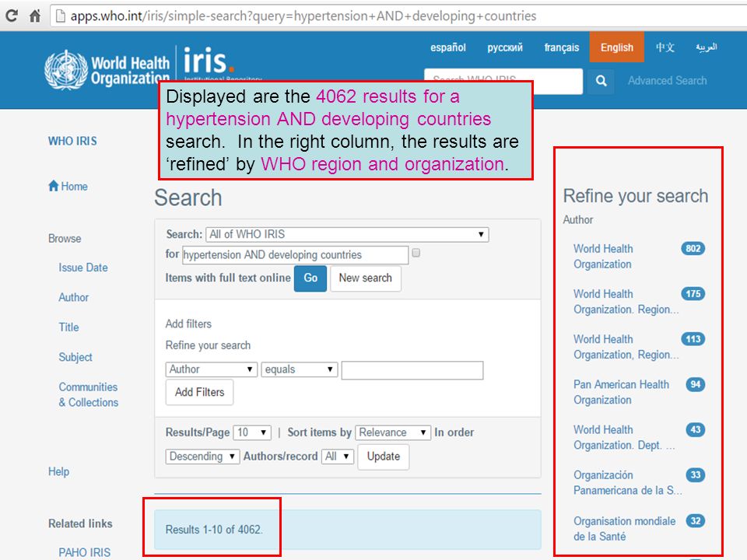Refine by Organización Panamericana de la S...

(x=627, y=482)
